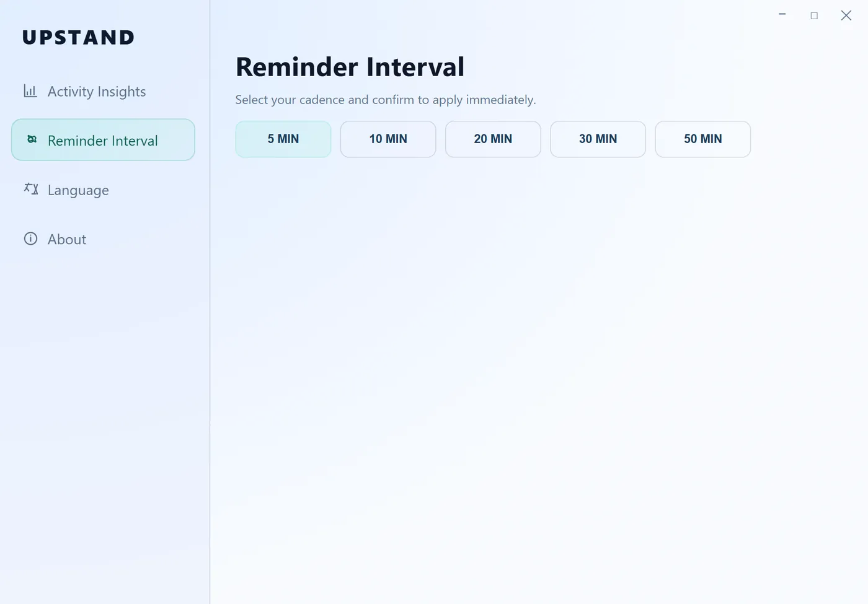
Task: Click the Activity Insights bar chart icon
Action: click(30, 90)
